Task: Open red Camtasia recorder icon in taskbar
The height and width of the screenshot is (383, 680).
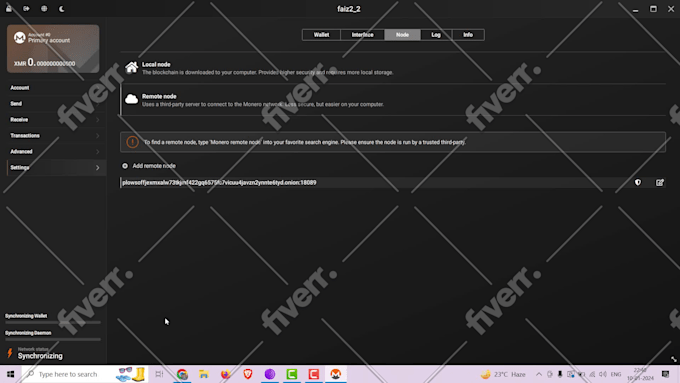Action: pos(314,374)
